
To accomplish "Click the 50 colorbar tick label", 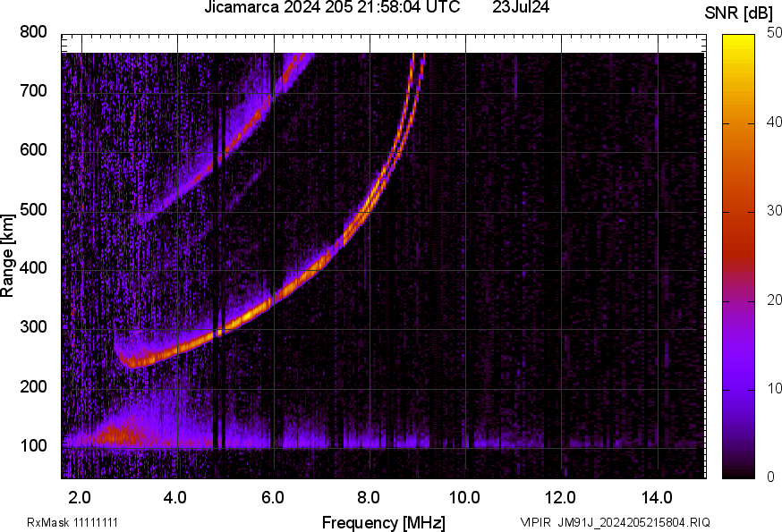I will tap(774, 33).
